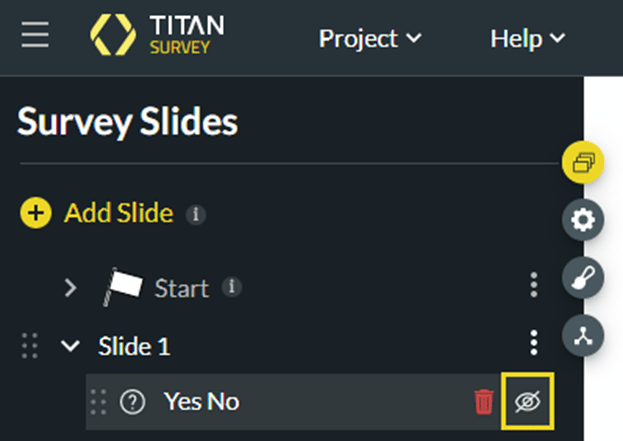This screenshot has height=441, width=623.
Task: Grab the Slide 1 drag handle
Action: (x=30, y=346)
